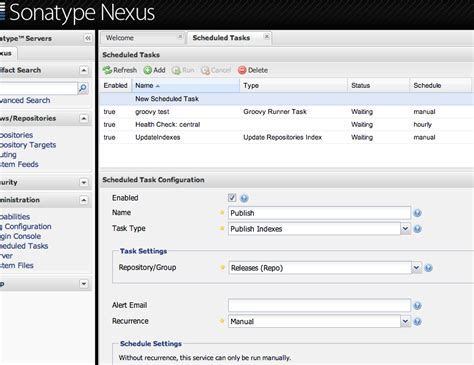This screenshot has width=474, height=365.
Task: Switch to the Welcome tab
Action: [x=120, y=38]
